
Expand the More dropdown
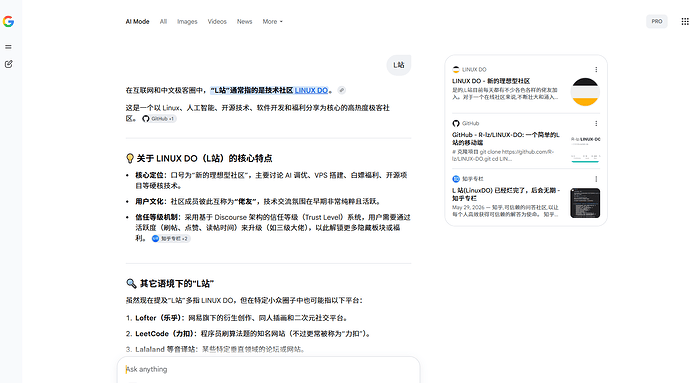point(272,22)
